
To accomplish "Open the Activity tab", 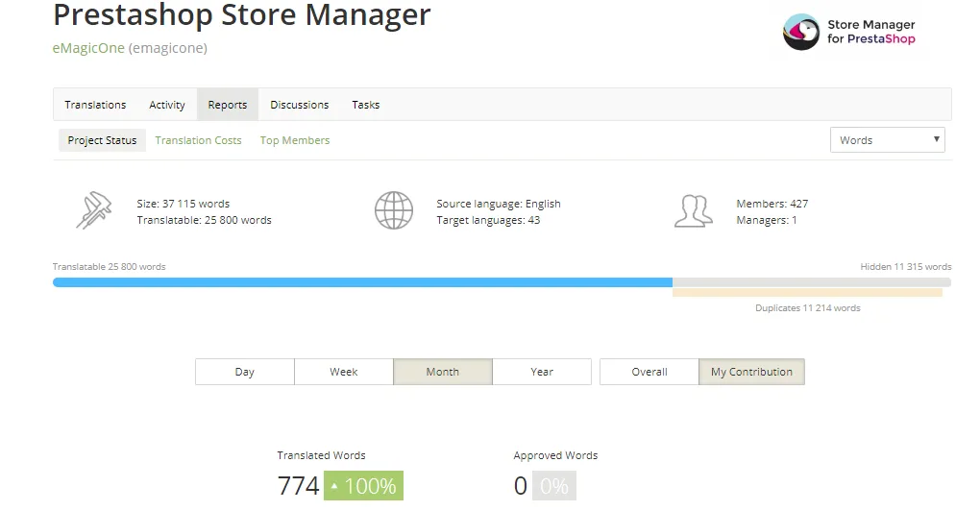I will point(167,105).
